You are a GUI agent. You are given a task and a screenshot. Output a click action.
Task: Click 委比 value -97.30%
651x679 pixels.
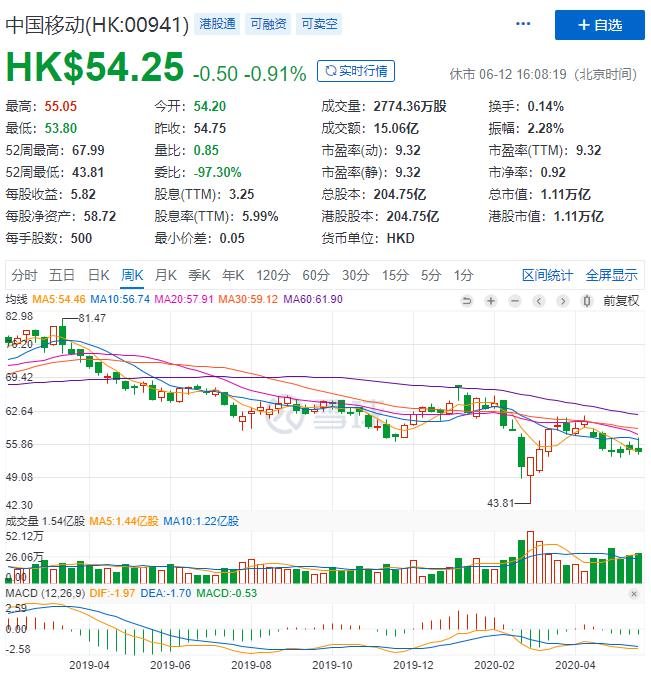217,172
